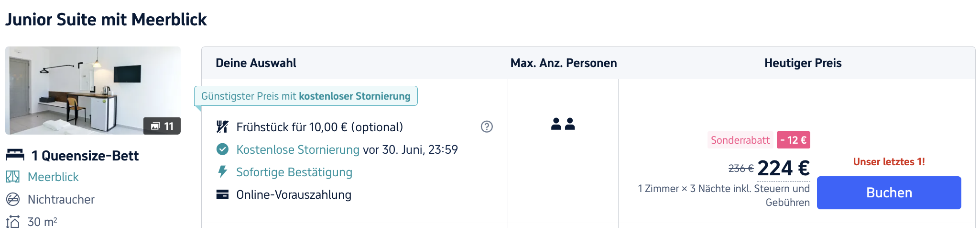Click the Sonderrabatt discount label
The height and width of the screenshot is (228, 980).
click(740, 140)
